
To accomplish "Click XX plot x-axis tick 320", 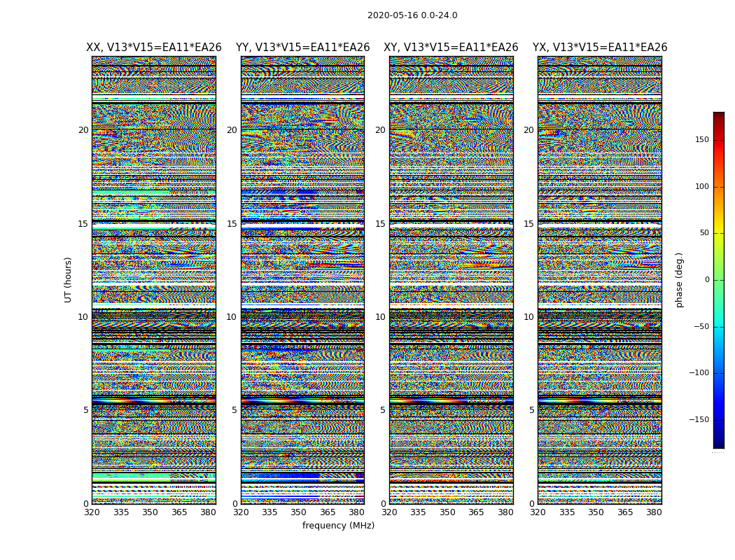I will pos(92,512).
